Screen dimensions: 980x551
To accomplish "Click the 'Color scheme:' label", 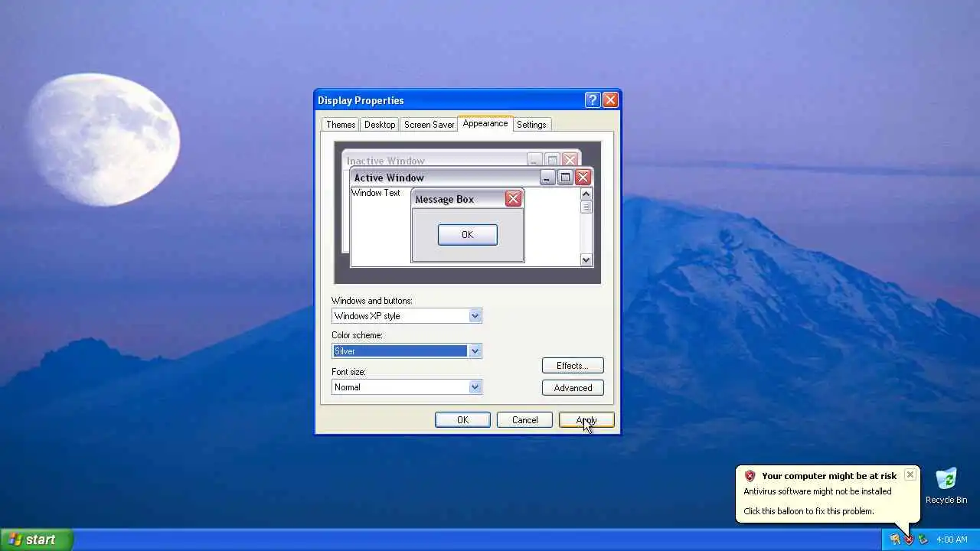I will [357, 335].
